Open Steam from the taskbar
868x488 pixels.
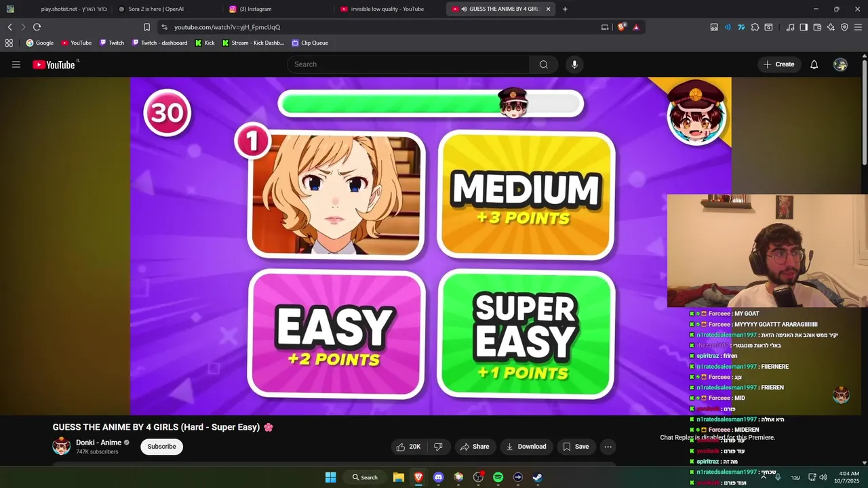[x=537, y=477]
